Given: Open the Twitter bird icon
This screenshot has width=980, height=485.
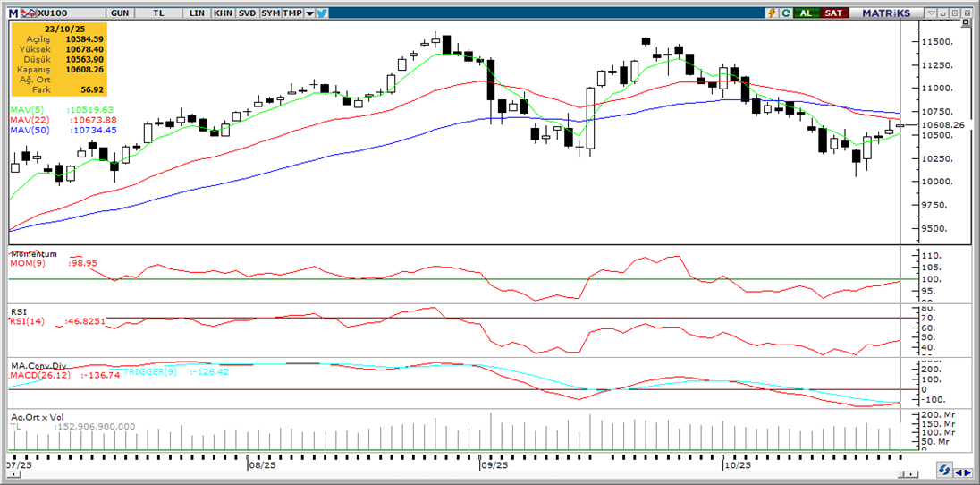Looking at the screenshot, I should pos(322,13).
